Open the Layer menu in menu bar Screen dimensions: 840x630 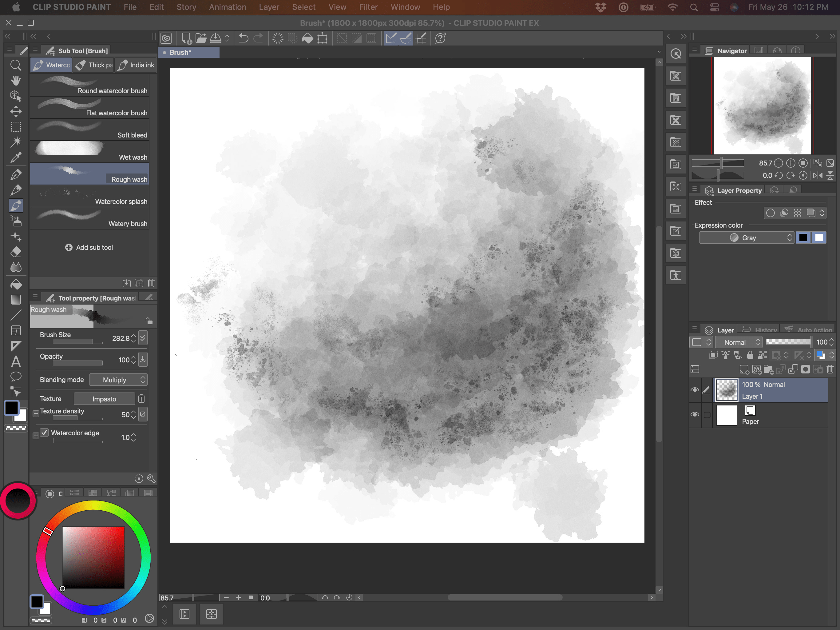[268, 7]
